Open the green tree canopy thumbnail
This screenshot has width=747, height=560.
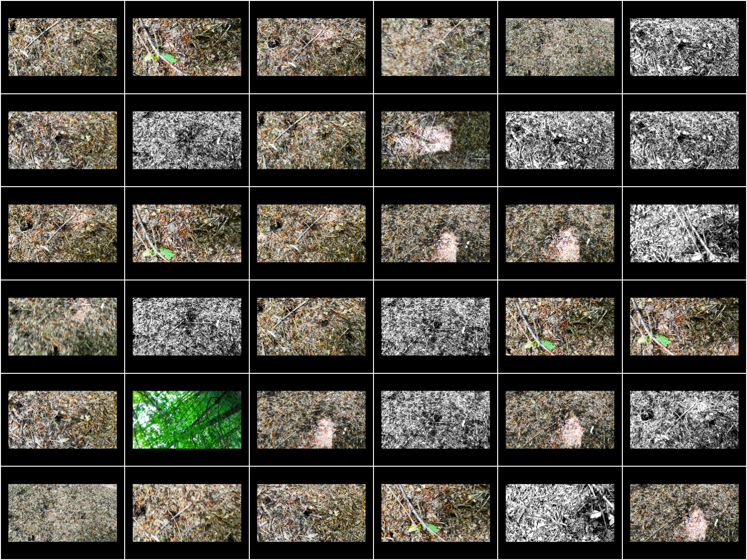click(x=187, y=420)
